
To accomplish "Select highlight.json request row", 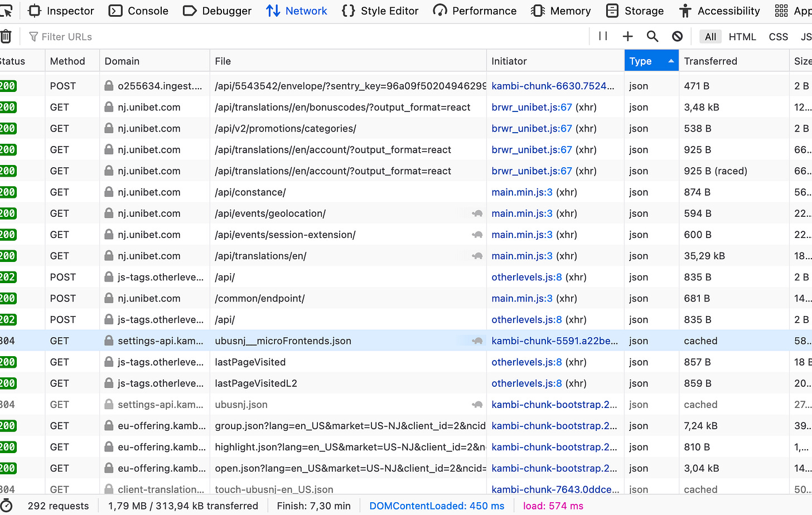I will [x=406, y=447].
